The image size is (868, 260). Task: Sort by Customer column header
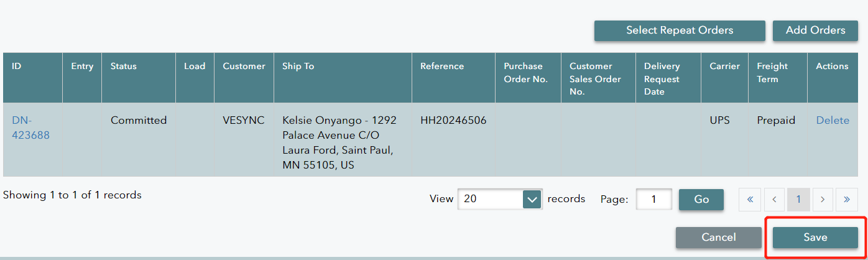click(x=244, y=66)
